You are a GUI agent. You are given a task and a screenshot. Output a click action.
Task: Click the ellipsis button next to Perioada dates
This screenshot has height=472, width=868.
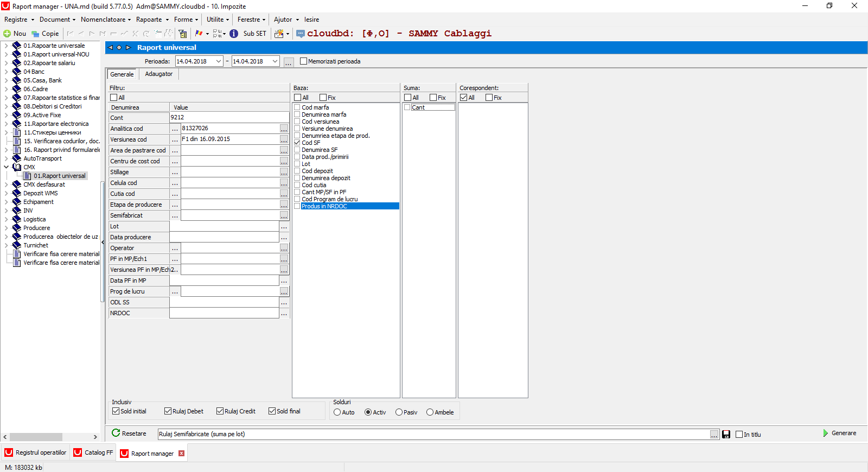[x=289, y=62]
